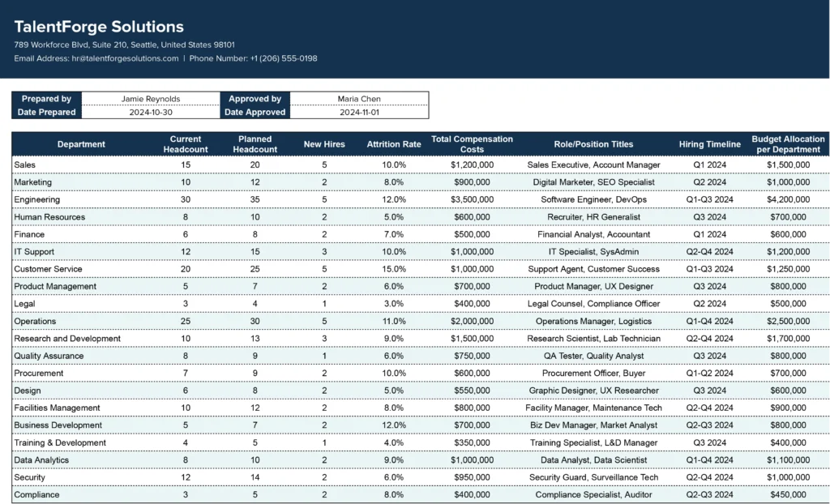
Task: Select the Sales department cell
Action: [x=81, y=164]
